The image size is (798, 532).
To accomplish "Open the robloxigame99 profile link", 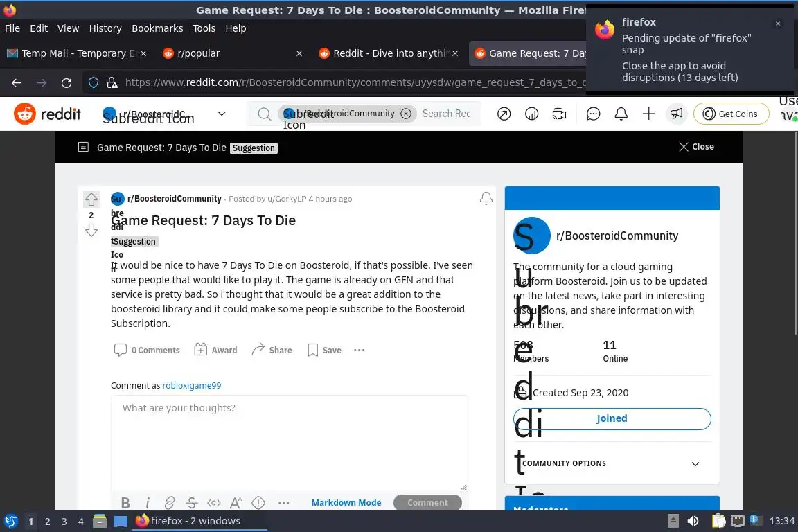I will [x=191, y=385].
